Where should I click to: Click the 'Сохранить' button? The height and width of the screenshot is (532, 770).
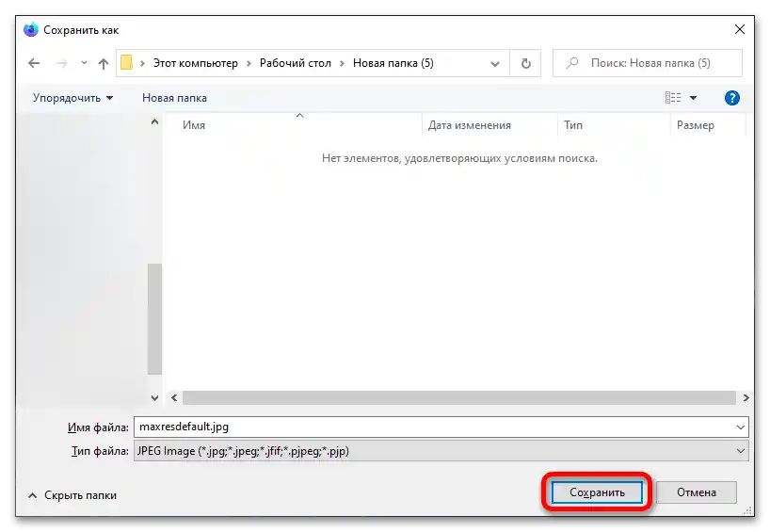[597, 492]
